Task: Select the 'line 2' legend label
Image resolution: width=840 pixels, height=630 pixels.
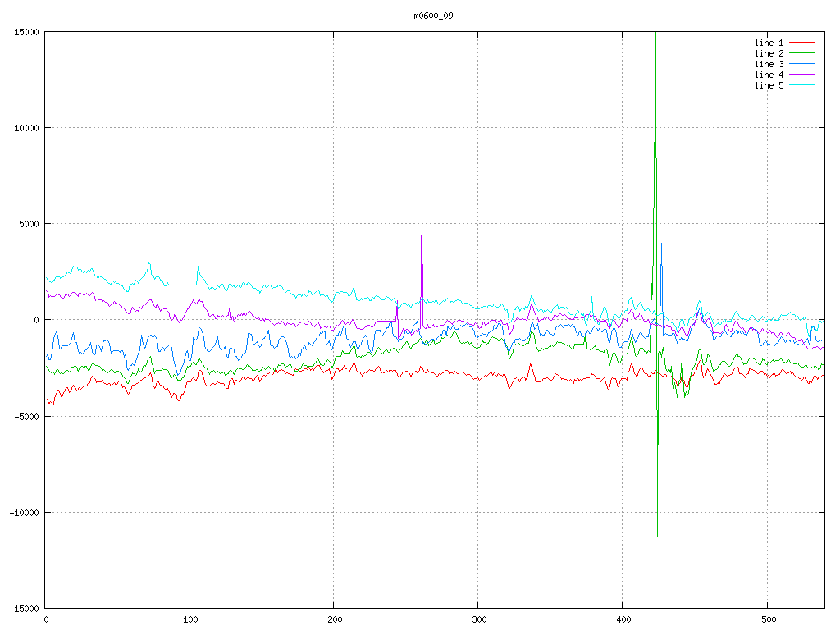Action: click(769, 53)
